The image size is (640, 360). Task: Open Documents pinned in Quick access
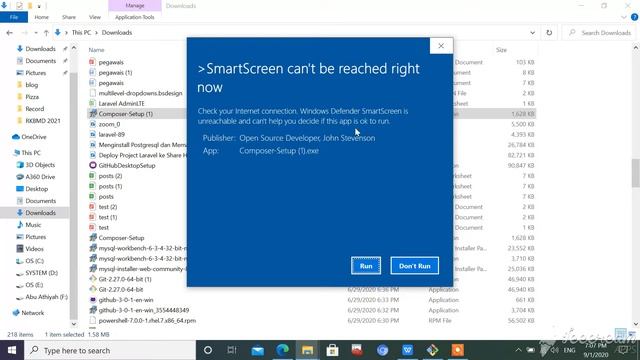coord(40,61)
